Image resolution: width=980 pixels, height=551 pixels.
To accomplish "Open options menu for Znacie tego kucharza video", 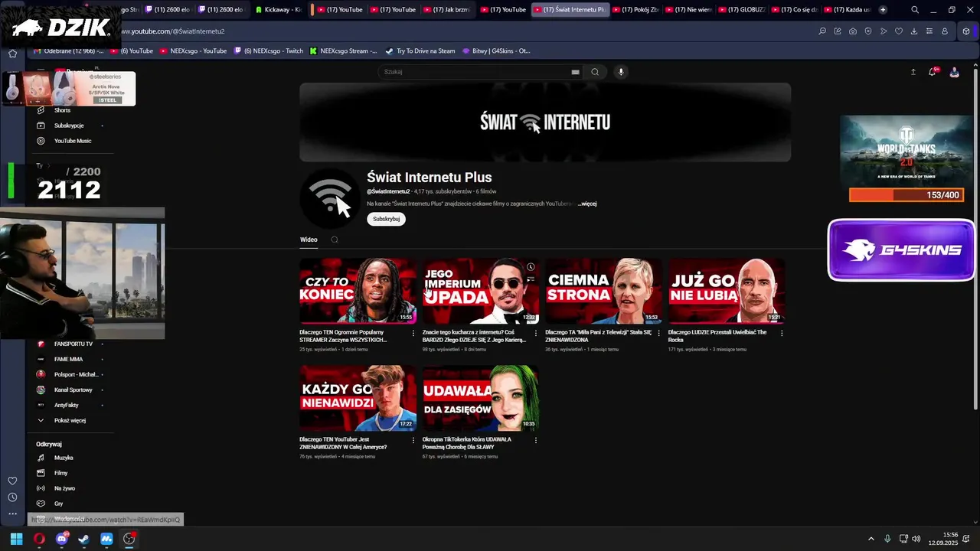I will coord(536,333).
